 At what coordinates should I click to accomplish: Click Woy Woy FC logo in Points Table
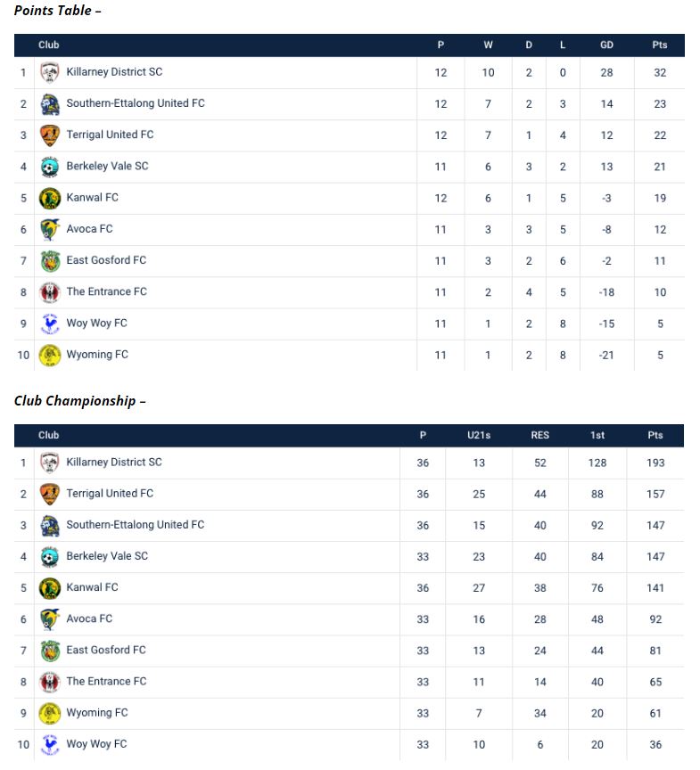click(x=50, y=324)
